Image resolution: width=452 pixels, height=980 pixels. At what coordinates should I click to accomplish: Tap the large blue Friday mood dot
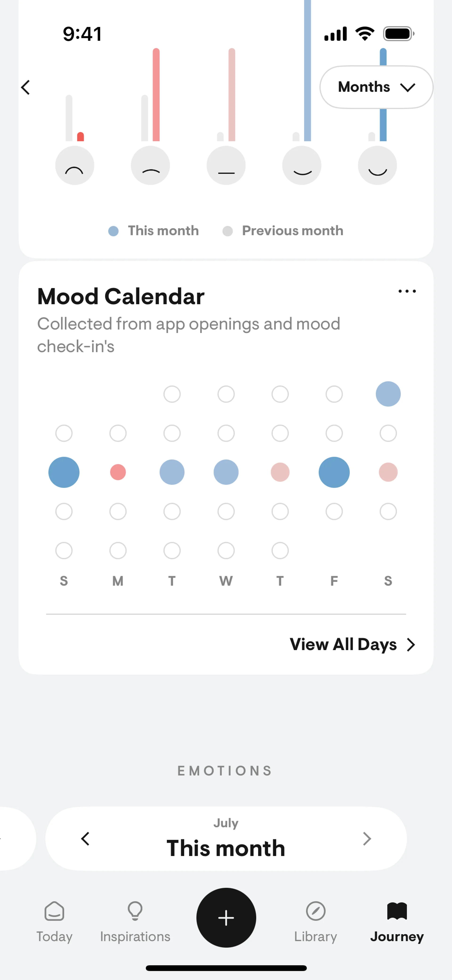pos(334,472)
